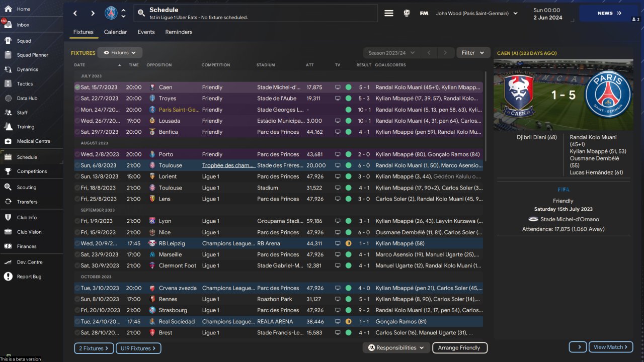Tick the selection circle for the Caen fixture
This screenshot has width=644, height=362.
point(77,87)
